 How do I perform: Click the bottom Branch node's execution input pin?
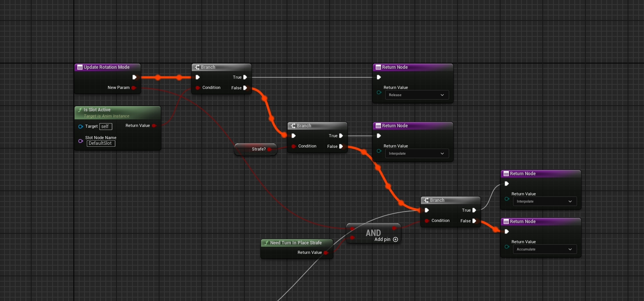[x=427, y=210]
